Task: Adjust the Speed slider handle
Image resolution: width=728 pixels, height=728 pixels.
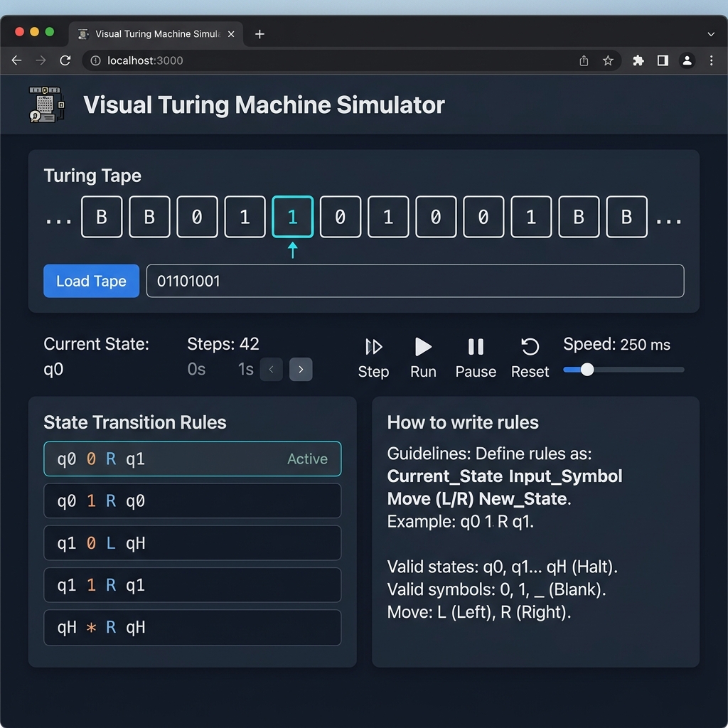Action: 587,370
